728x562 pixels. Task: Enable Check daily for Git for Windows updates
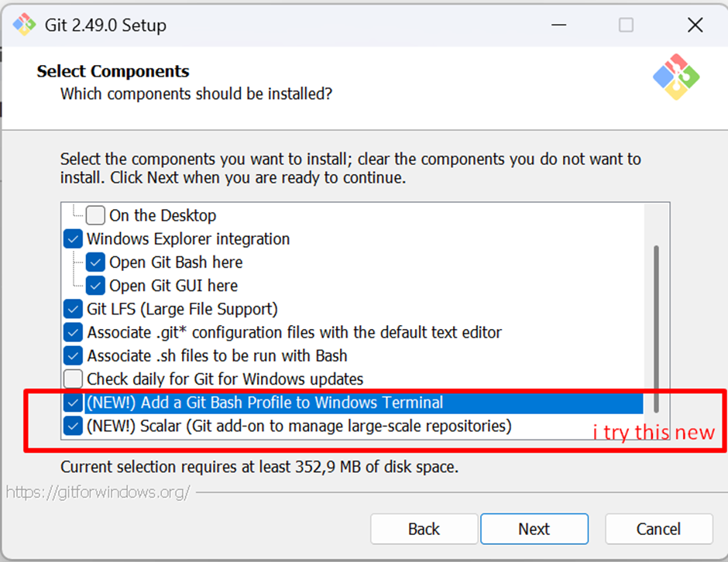point(73,379)
